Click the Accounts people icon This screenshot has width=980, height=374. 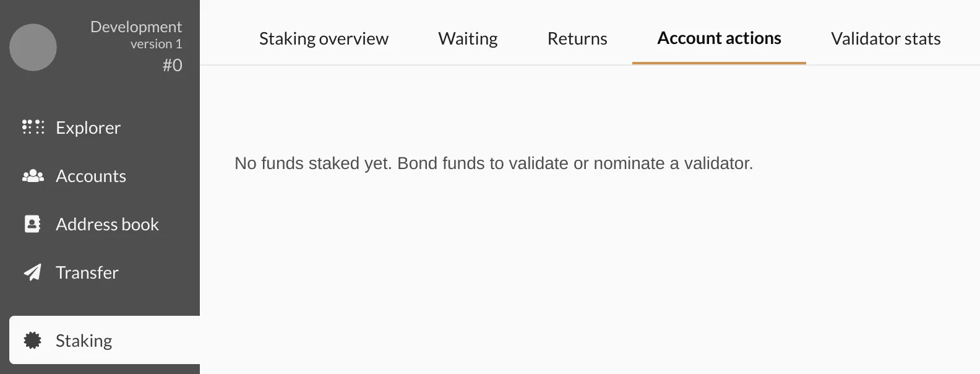[33, 176]
